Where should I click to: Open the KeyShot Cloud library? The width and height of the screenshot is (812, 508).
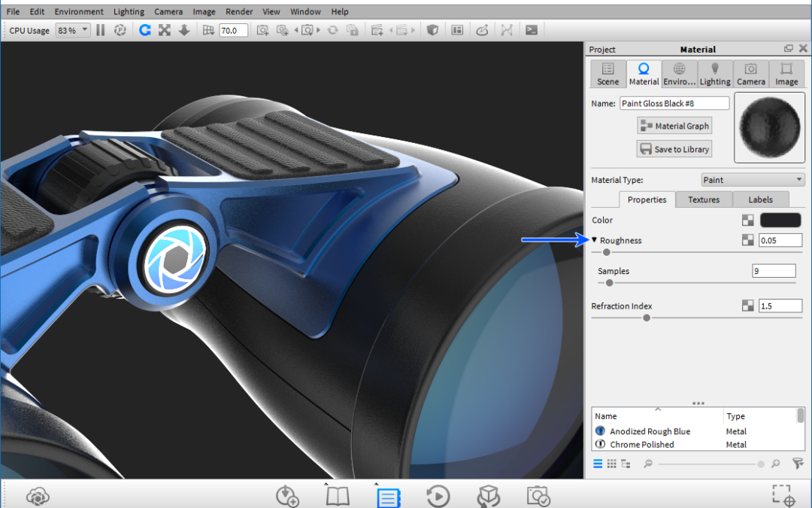click(x=38, y=496)
